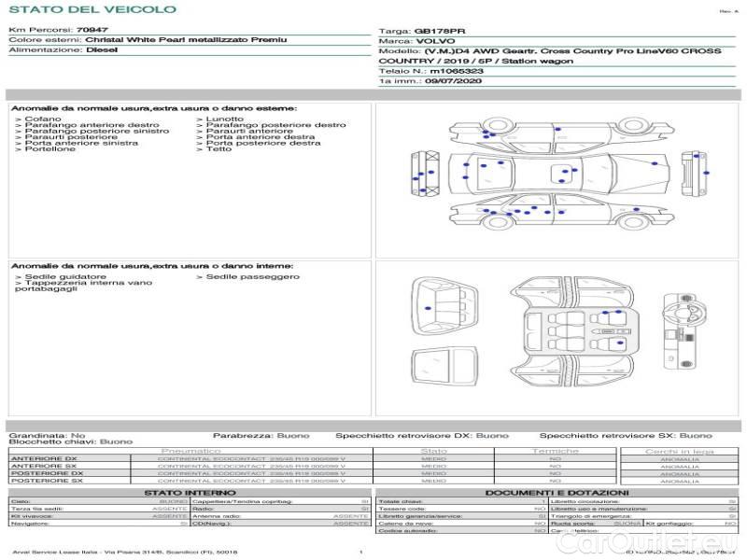The width and height of the screenshot is (747, 560).
Task: Click the front bumper view diagram at left
Action: 425,174
